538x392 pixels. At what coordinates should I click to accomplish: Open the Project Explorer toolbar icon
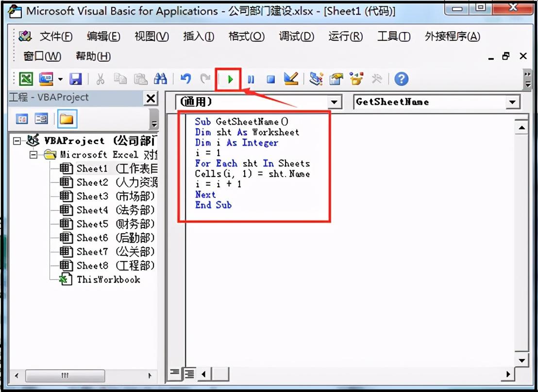pos(316,79)
